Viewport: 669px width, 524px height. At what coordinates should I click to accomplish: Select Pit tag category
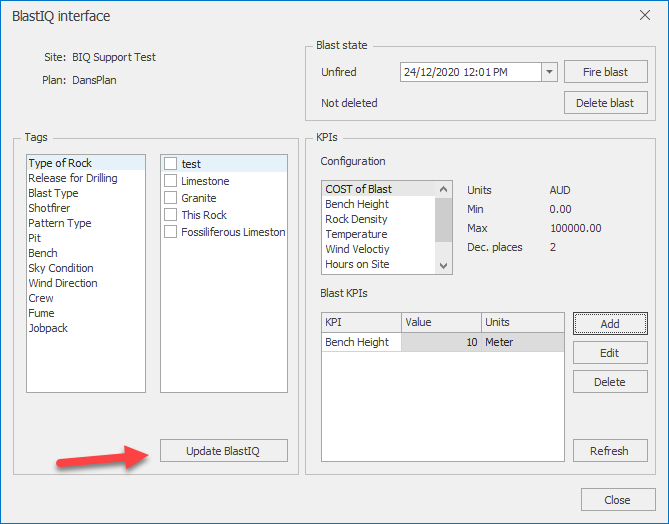point(86,238)
